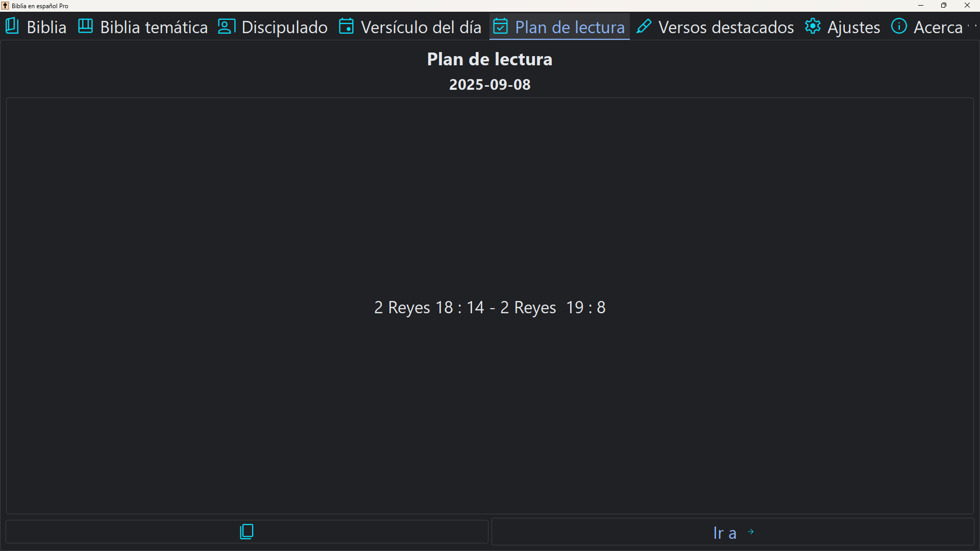Click the left chevron beside Acerca

point(968,26)
